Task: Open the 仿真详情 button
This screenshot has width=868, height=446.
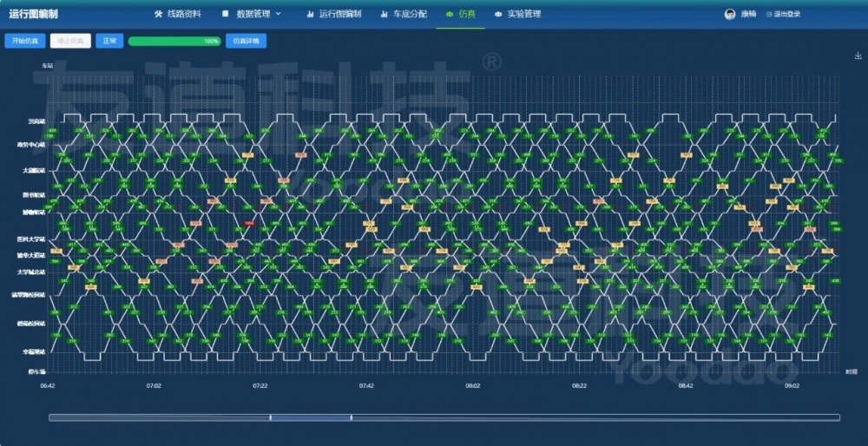Action: [246, 41]
